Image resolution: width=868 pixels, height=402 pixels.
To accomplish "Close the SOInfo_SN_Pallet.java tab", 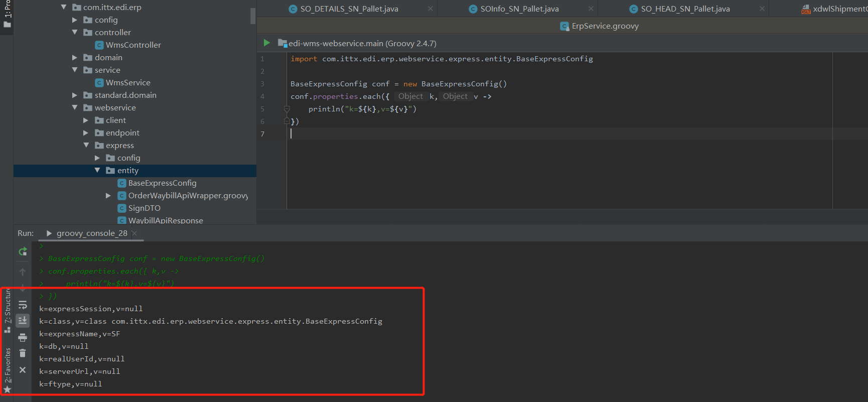I will point(591,9).
